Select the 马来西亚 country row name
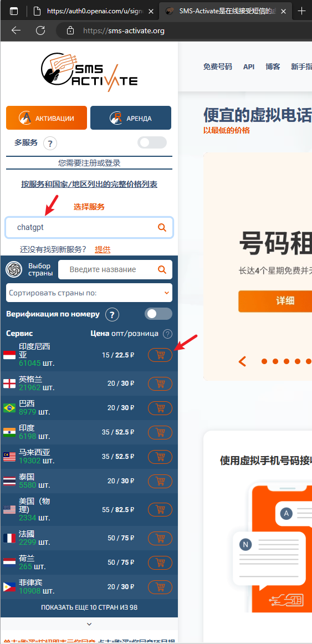 pos(34,452)
